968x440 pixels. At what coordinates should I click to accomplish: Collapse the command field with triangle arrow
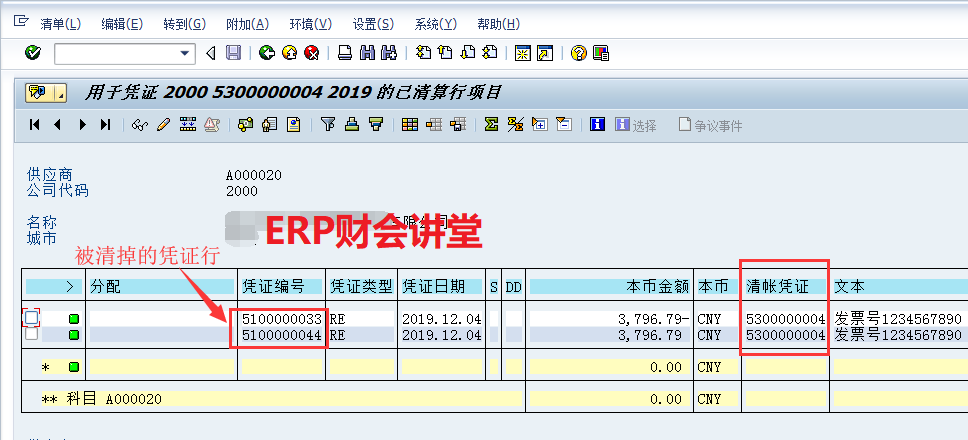pos(210,53)
